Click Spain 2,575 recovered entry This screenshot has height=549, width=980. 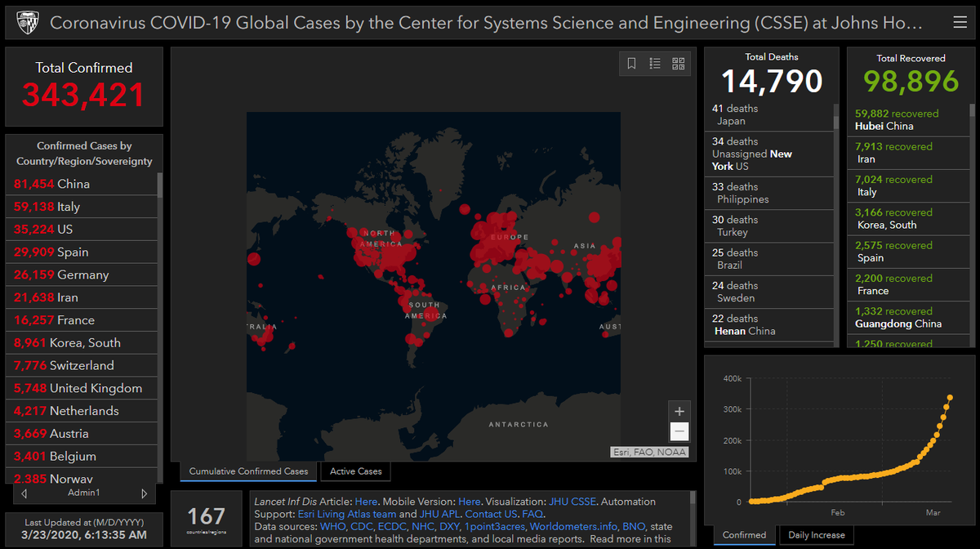click(907, 252)
